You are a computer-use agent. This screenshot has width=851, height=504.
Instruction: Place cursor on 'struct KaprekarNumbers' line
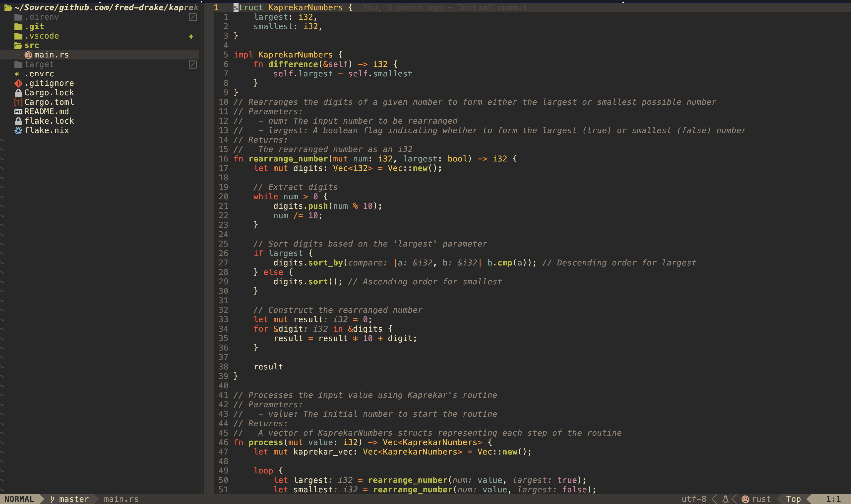293,7
